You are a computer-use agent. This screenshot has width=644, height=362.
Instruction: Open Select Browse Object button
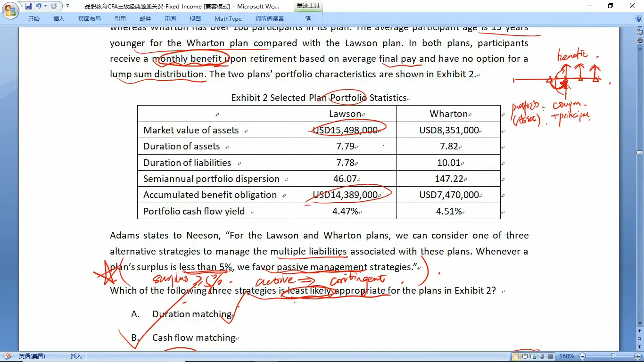pyautogui.click(x=640, y=338)
